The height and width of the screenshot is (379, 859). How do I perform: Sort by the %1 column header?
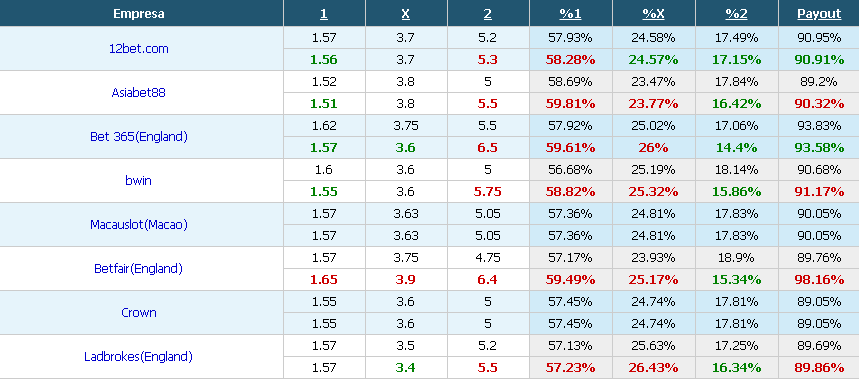[x=570, y=14]
